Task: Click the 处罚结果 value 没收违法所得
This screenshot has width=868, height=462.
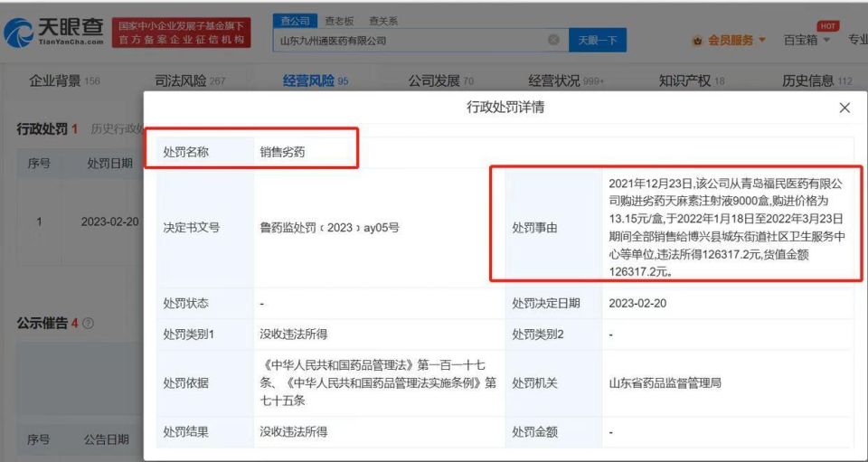Action: 293,431
